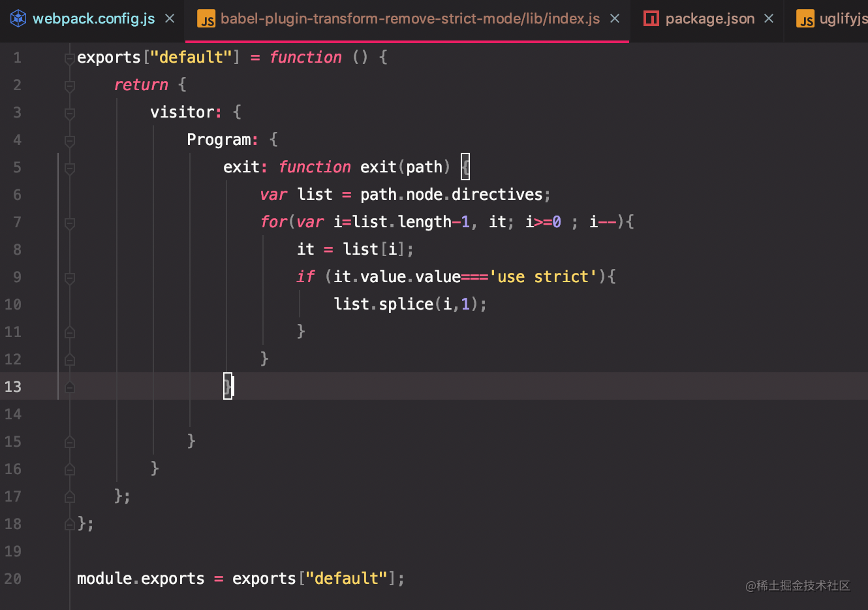
Task: Click the fold-end marker beside line 11
Action: click(69, 331)
